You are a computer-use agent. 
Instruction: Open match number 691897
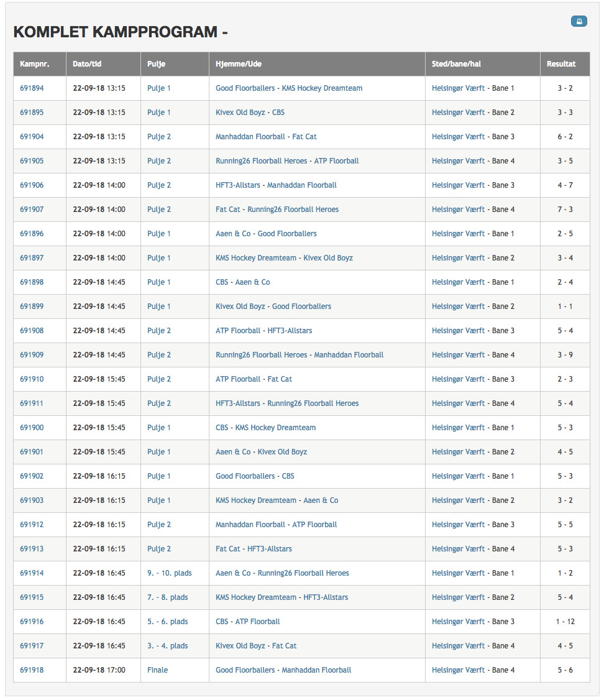(x=32, y=258)
